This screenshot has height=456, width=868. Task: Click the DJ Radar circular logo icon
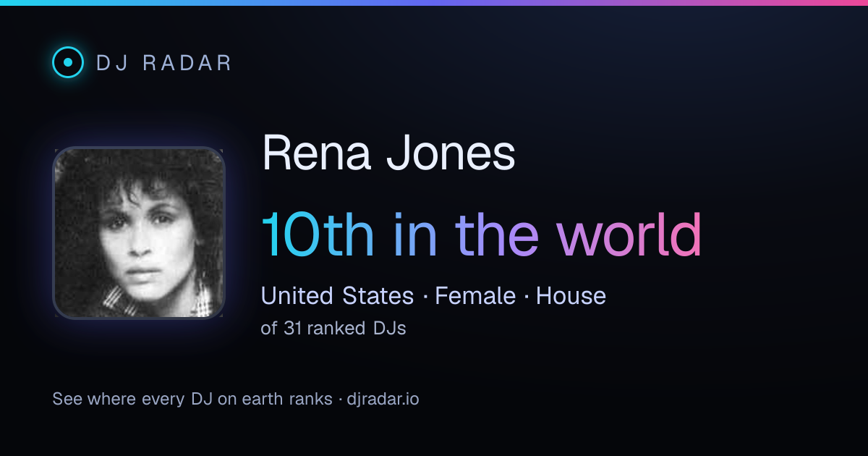click(68, 62)
